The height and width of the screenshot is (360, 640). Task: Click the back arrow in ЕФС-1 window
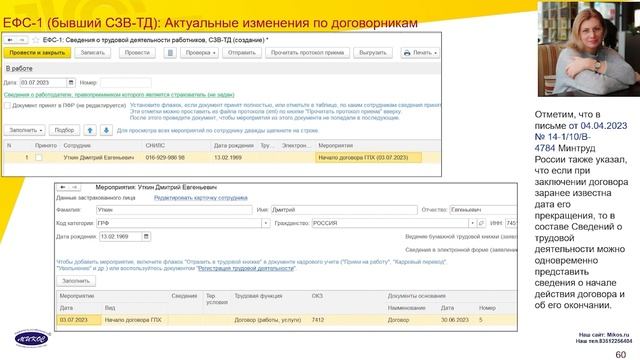point(10,40)
